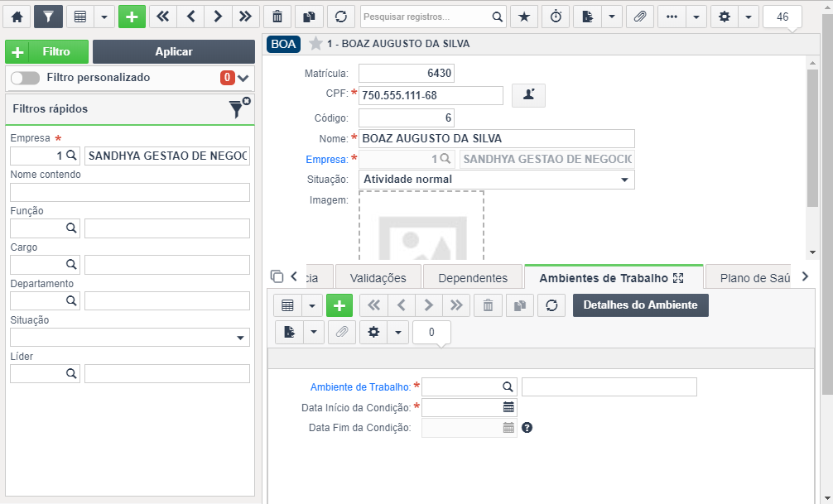Expand dropdown next to main settings gear
The height and width of the screenshot is (504, 833).
[x=749, y=17]
